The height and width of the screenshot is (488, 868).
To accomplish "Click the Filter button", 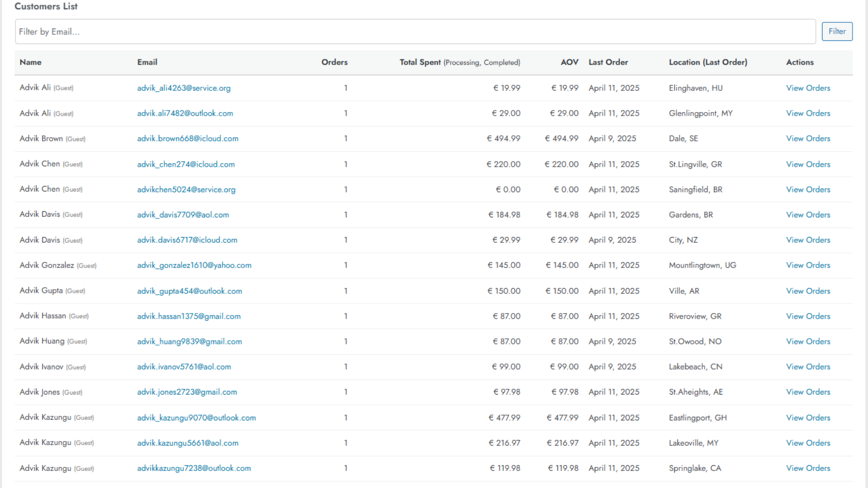I will click(x=837, y=32).
